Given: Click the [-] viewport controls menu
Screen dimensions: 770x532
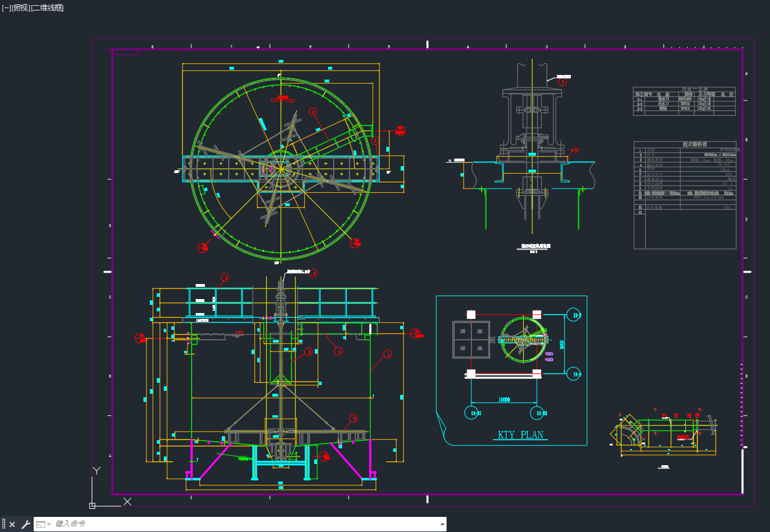Looking at the screenshot, I should (x=6, y=8).
